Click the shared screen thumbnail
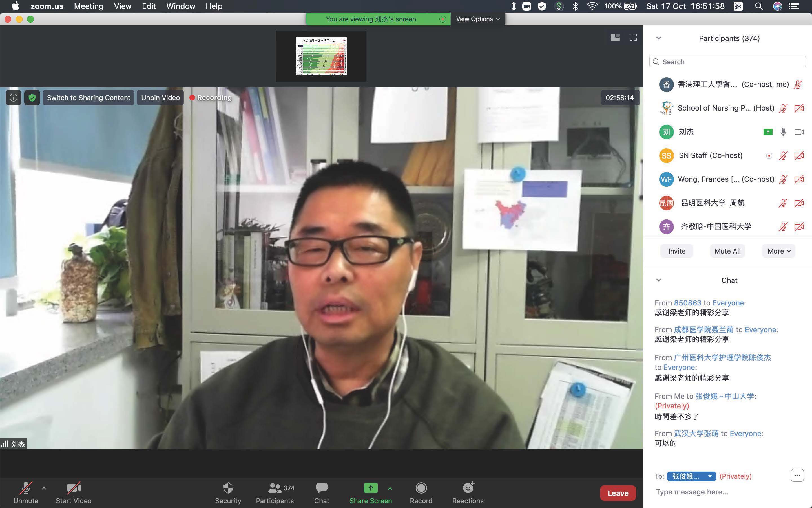The width and height of the screenshot is (812, 508). (321, 56)
